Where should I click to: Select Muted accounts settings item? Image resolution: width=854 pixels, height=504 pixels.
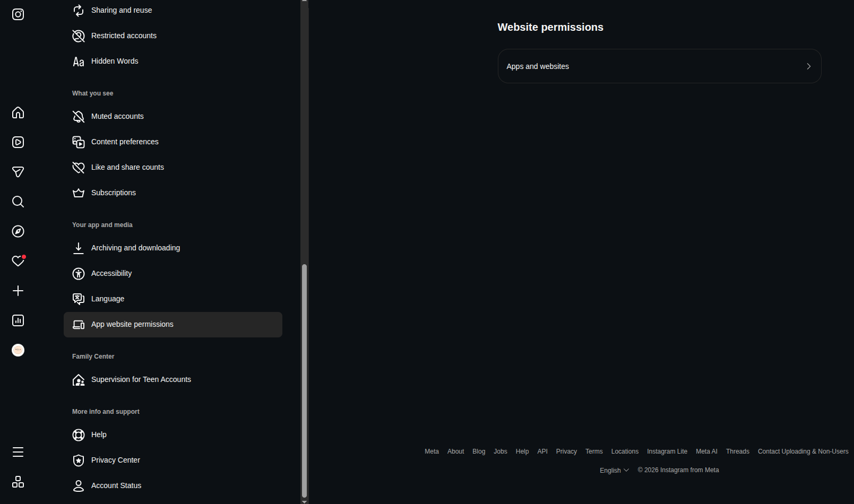coord(173,116)
